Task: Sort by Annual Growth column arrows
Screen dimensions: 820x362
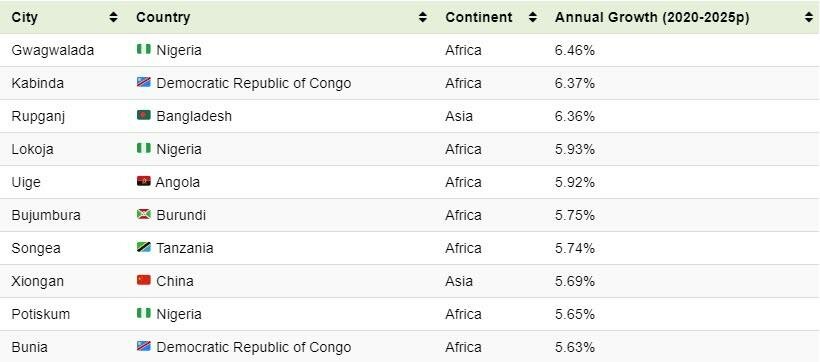Action: (x=809, y=17)
